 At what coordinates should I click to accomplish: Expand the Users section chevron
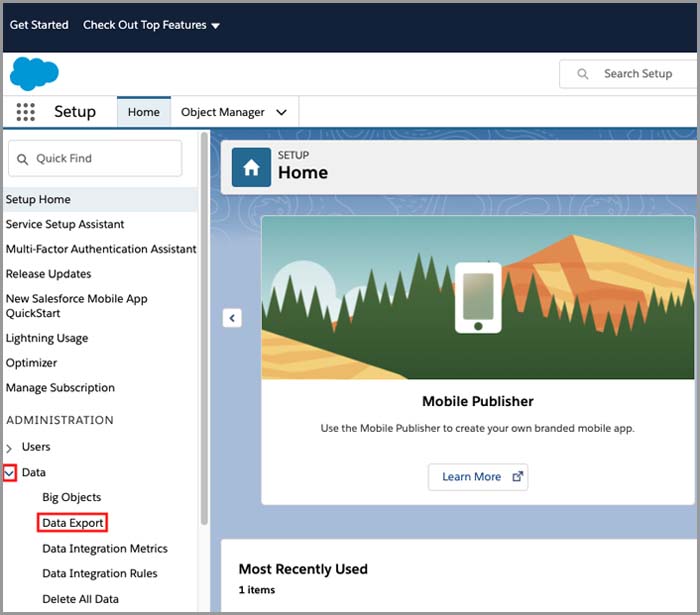[9, 448]
